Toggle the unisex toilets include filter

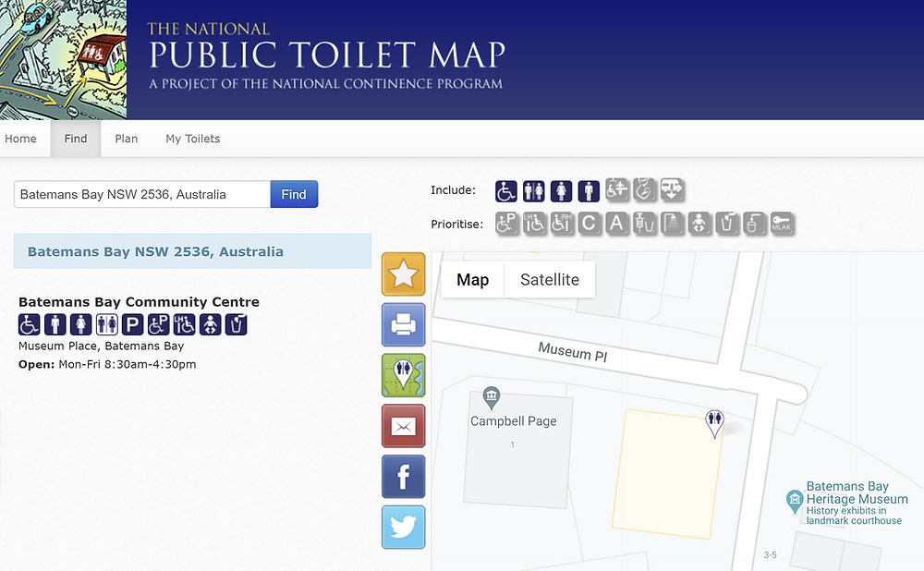[533, 191]
